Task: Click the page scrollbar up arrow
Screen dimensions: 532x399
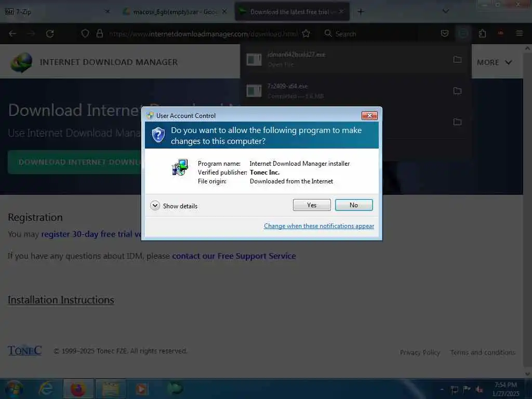Action: click(x=527, y=48)
